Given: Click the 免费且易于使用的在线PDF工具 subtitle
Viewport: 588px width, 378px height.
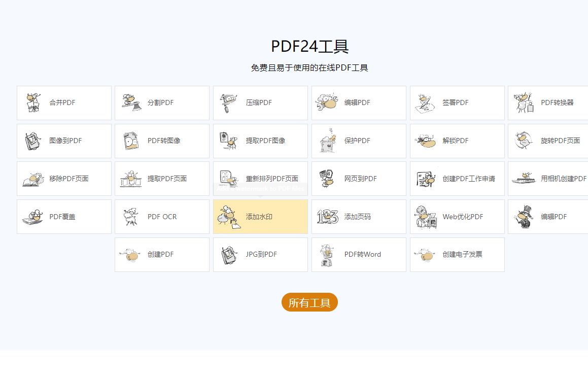Looking at the screenshot, I should (x=309, y=68).
